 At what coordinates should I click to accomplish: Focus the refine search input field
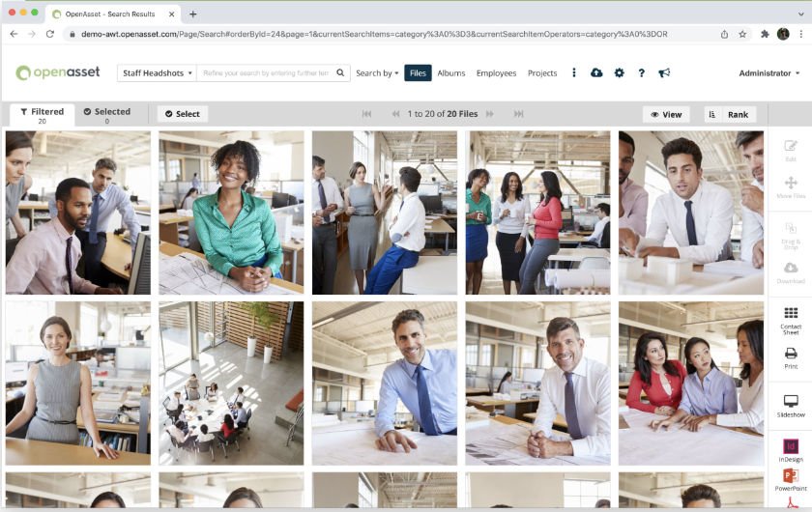point(266,73)
